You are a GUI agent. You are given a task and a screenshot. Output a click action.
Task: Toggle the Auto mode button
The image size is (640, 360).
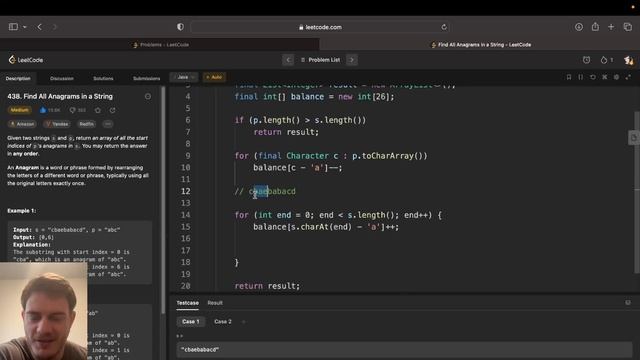tap(214, 77)
